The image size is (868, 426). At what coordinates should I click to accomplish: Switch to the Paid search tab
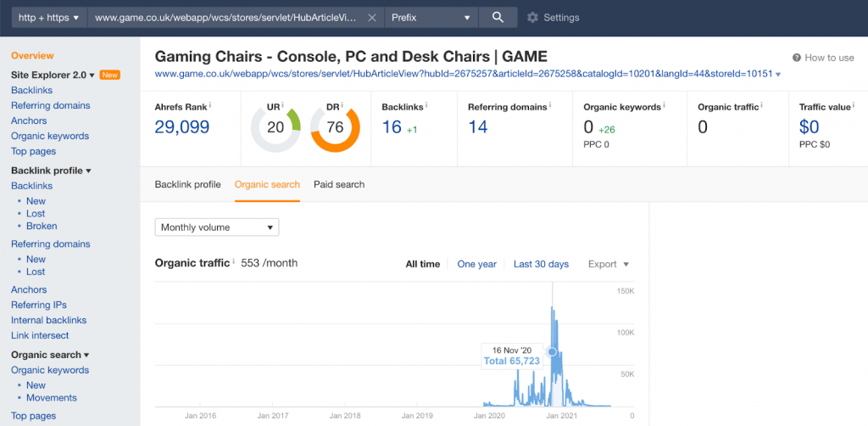pos(339,184)
